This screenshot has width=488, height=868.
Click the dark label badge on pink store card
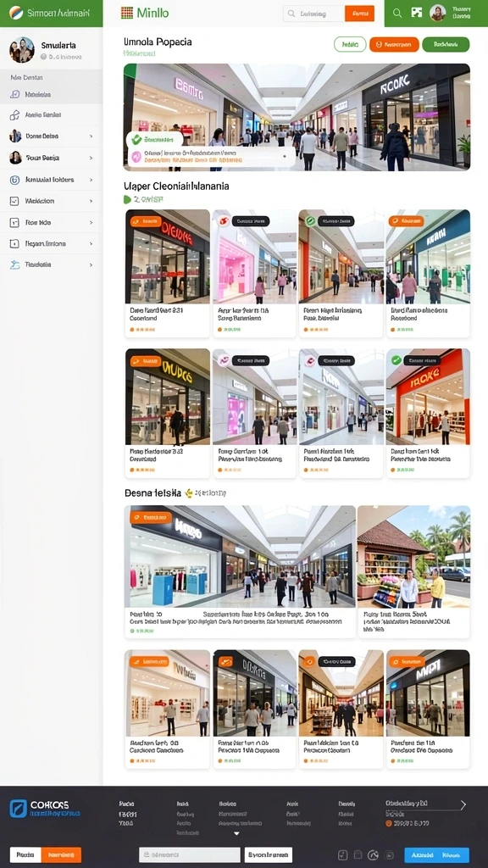(x=251, y=221)
